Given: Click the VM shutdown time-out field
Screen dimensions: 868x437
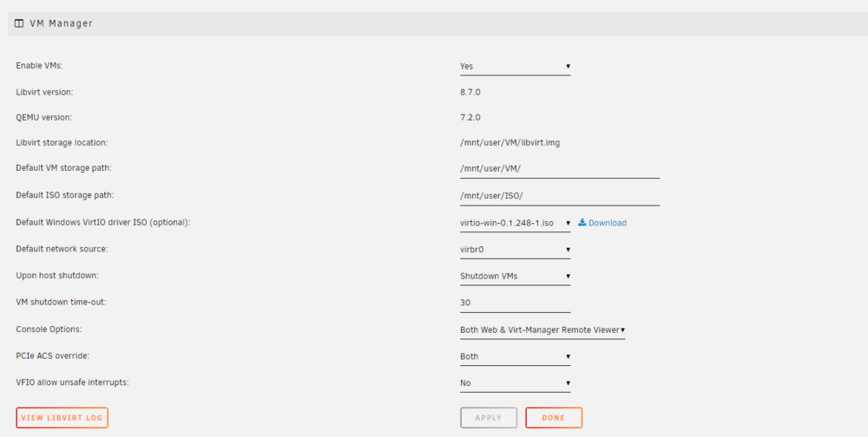Looking at the screenshot, I should point(515,303).
